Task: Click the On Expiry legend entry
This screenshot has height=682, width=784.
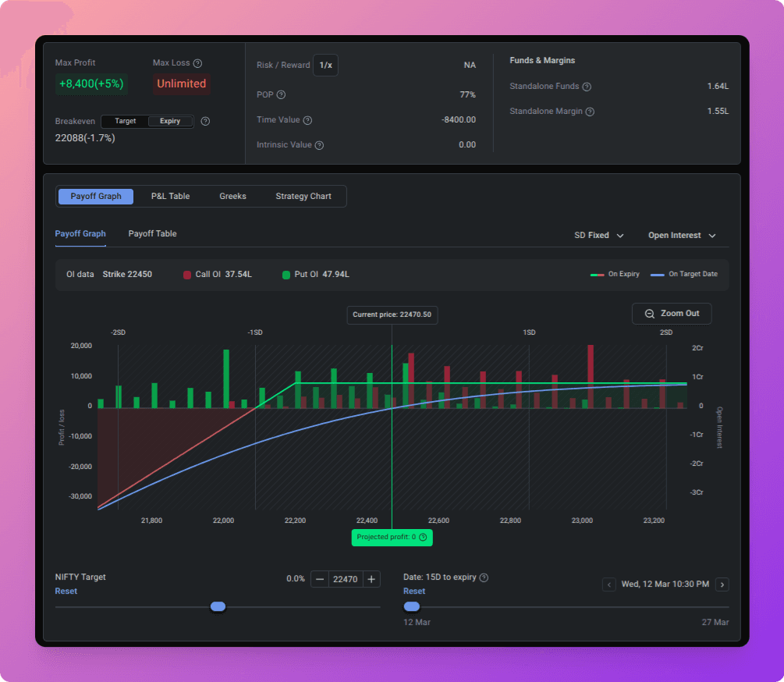Action: pyautogui.click(x=615, y=274)
